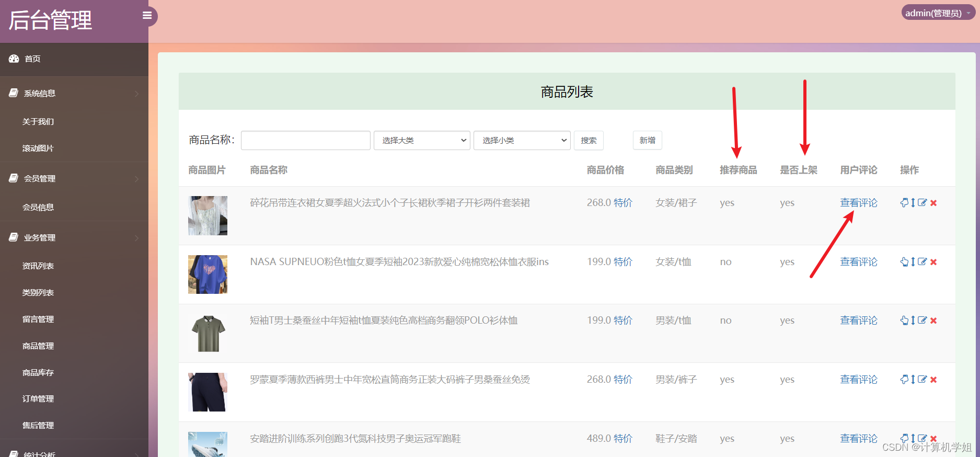Click edit pencil icon for 碎花吊带连衣裙 row
Image resolution: width=980 pixels, height=457 pixels.
[x=923, y=202]
